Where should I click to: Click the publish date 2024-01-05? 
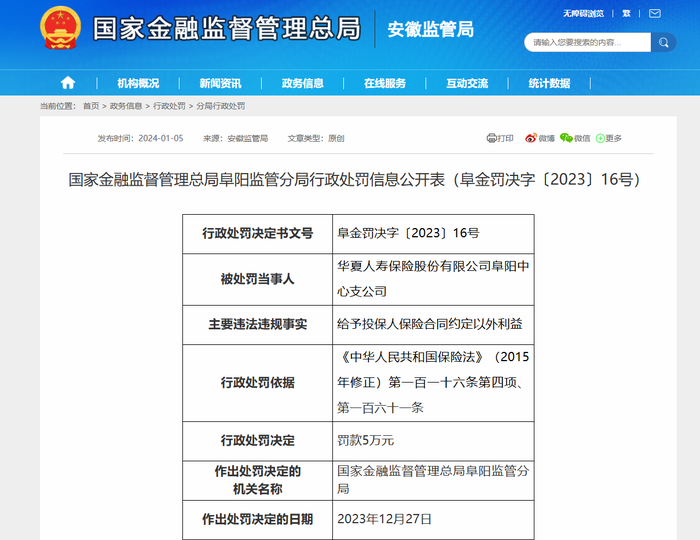[161, 138]
